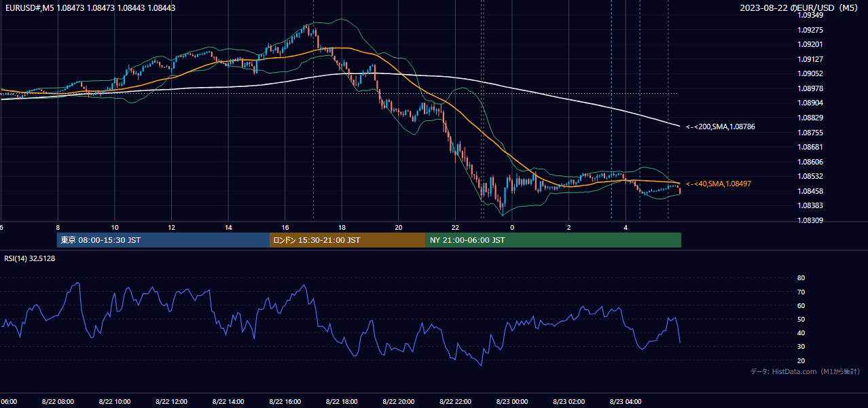Click the 8/22 08:00 bottom time label
Image resolution: width=868 pixels, height=408 pixels.
(x=58, y=402)
